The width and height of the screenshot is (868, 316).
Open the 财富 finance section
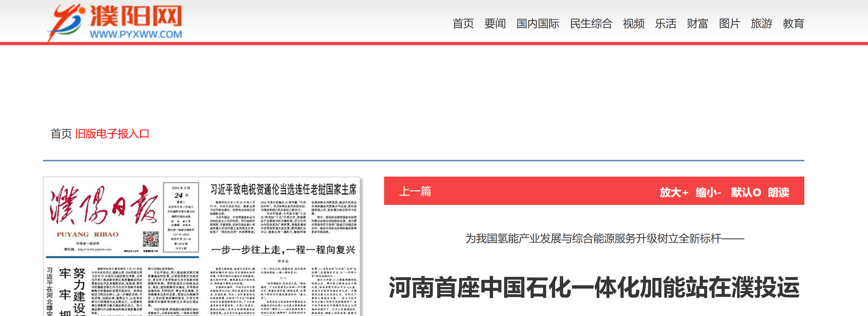697,23
